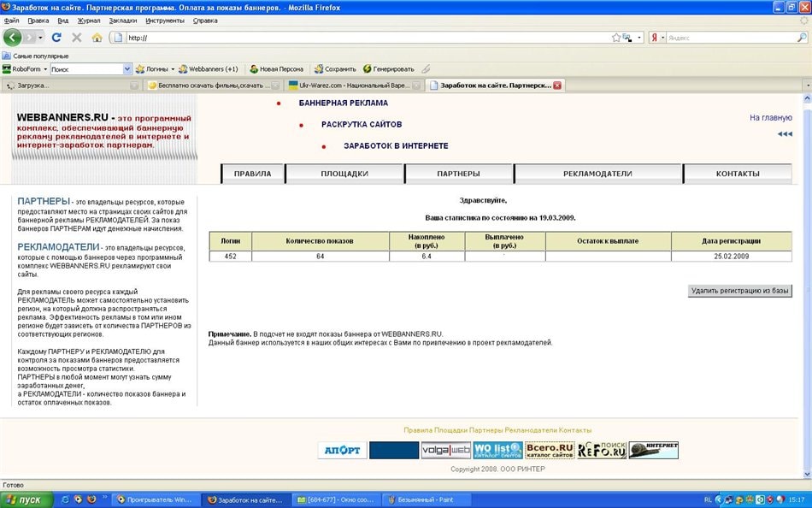
Task: Click the stop loading icon
Action: (77, 38)
